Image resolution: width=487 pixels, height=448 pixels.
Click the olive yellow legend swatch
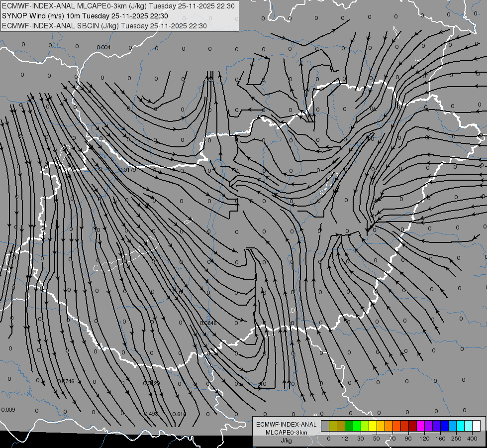point(333,426)
